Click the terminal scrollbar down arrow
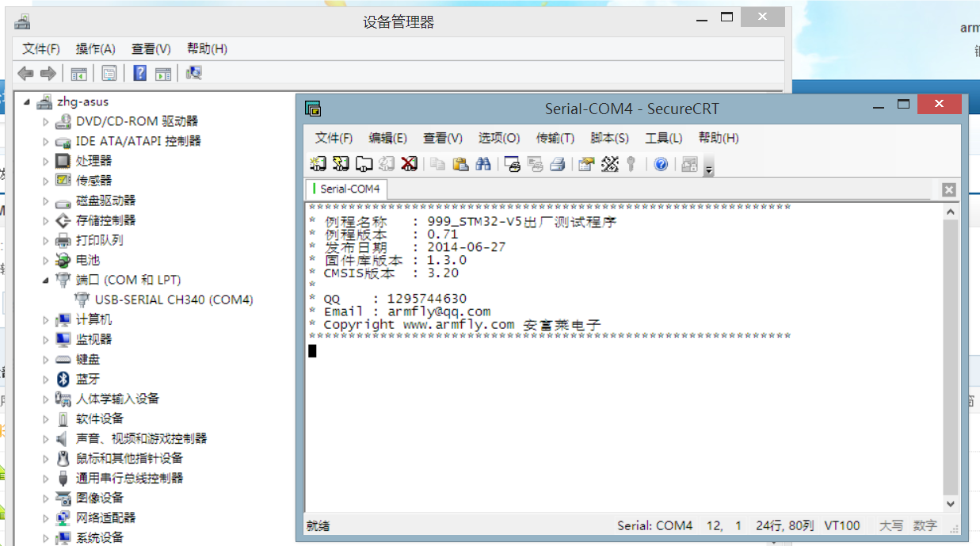Viewport: 980px width, 546px height. tap(951, 504)
